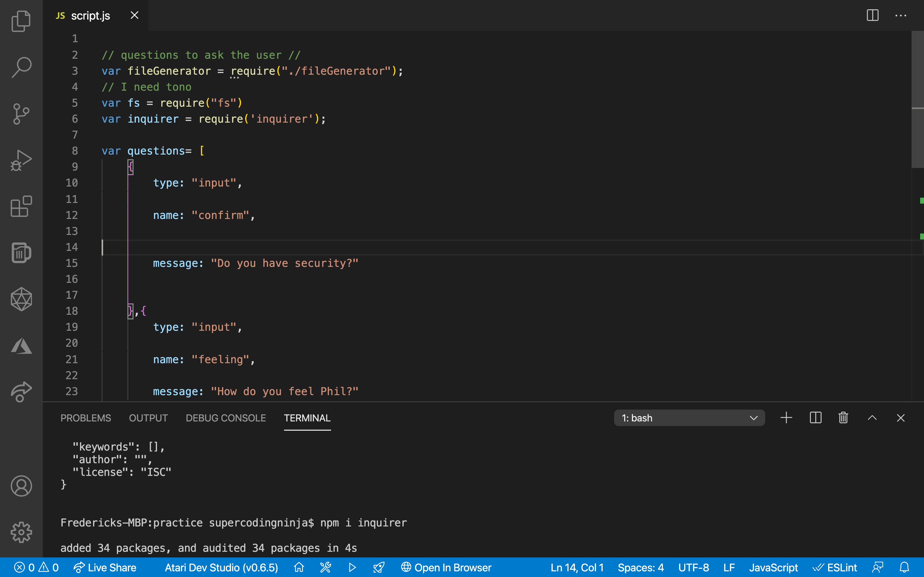Screen dimensions: 924x577
Task: Click the Live Share sidebar icon
Action: click(x=21, y=392)
